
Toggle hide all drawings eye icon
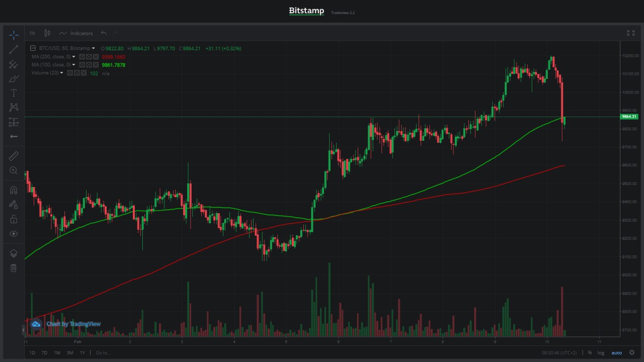(x=14, y=234)
